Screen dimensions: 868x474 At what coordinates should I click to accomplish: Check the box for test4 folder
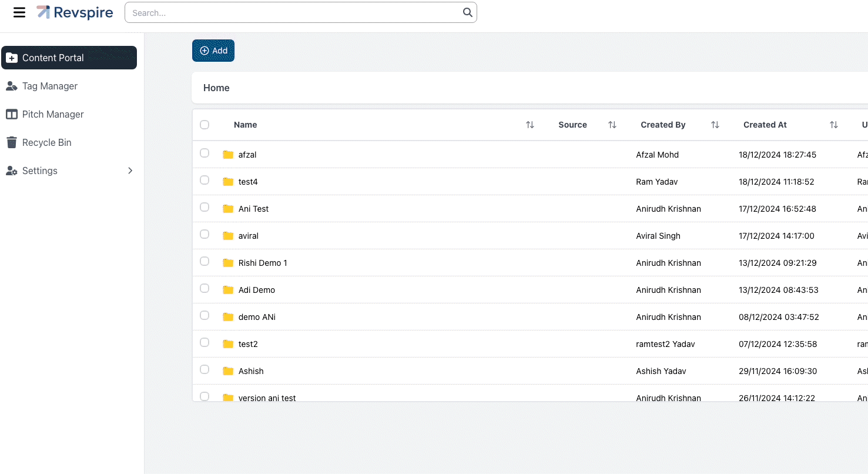(x=205, y=180)
